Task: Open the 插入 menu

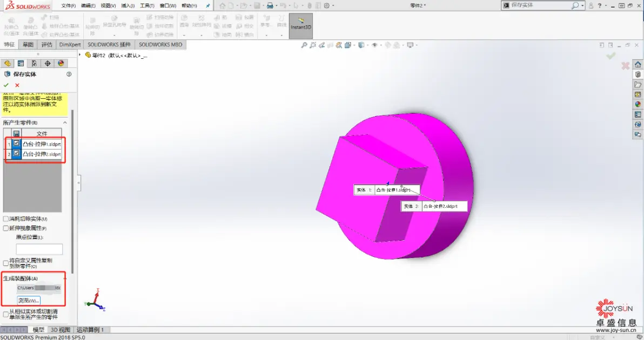Action: tap(128, 6)
